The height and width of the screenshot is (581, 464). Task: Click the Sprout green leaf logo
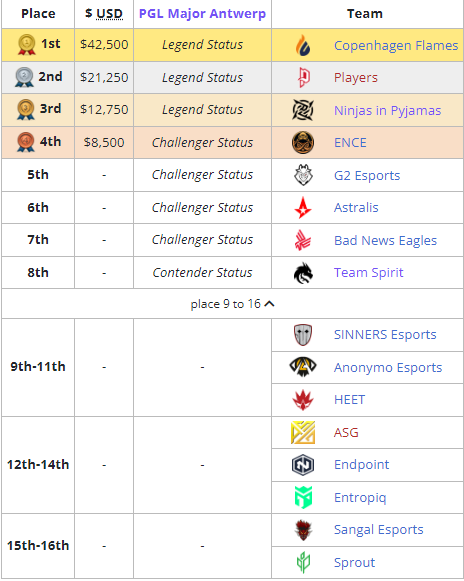(x=303, y=562)
